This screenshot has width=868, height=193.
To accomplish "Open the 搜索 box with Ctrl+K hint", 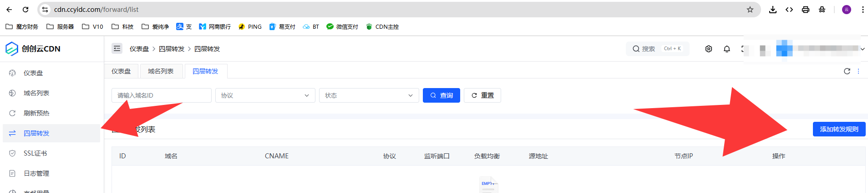I will [x=657, y=49].
